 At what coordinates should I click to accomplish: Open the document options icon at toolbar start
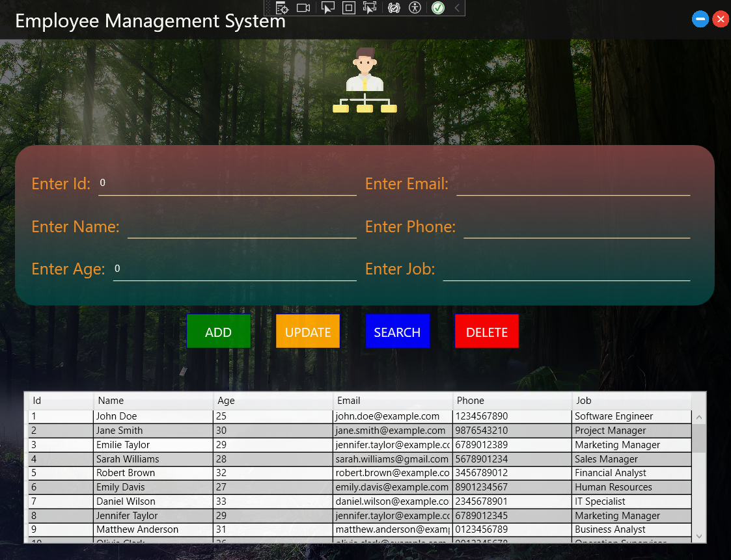(x=282, y=7)
